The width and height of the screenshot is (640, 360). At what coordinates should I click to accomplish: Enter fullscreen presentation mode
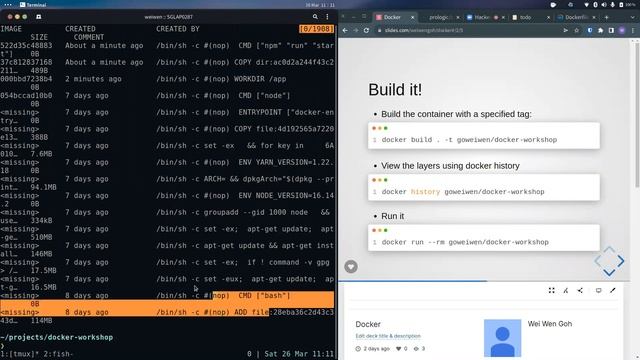(x=551, y=290)
